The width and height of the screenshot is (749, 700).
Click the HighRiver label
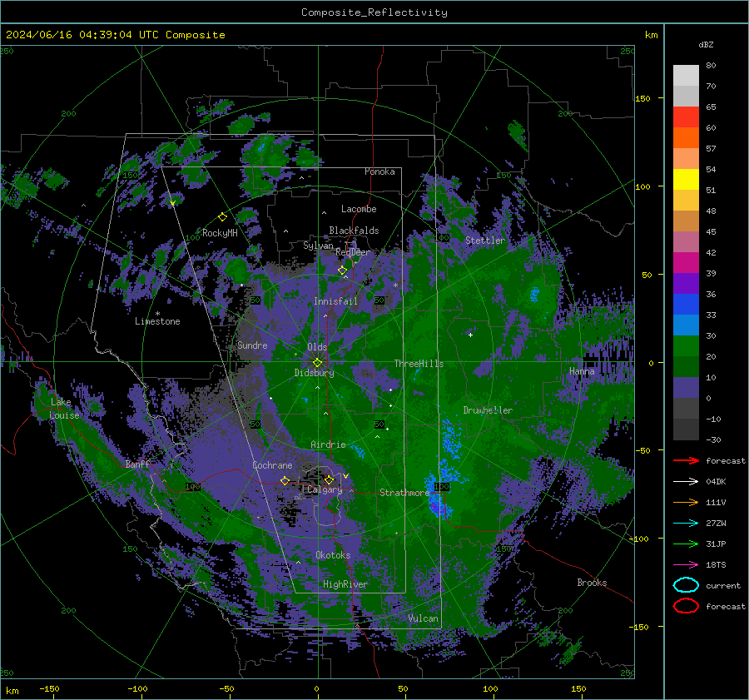[345, 584]
